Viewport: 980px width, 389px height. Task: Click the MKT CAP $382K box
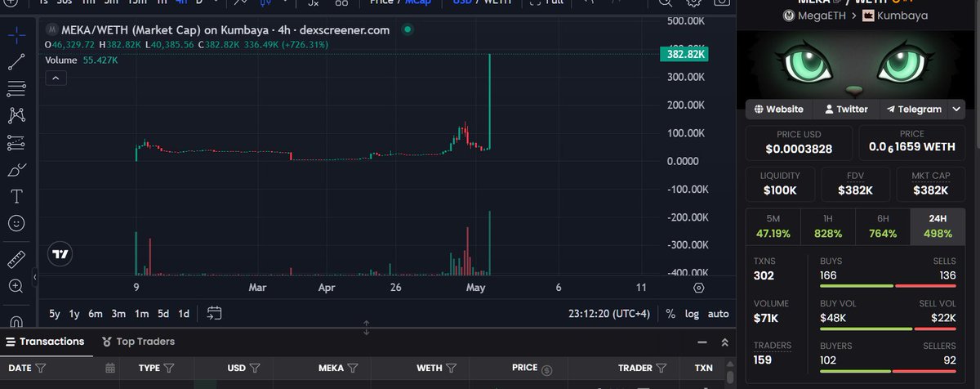932,183
